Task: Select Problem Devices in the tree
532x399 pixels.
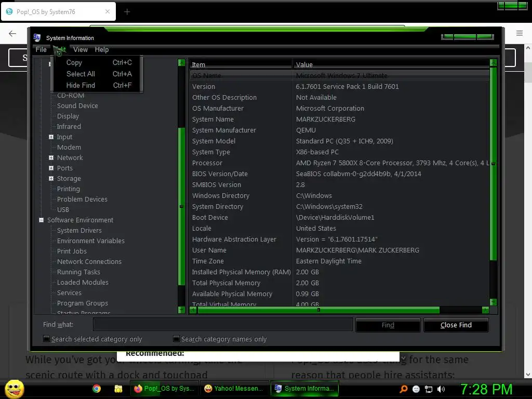Action: [x=82, y=199]
